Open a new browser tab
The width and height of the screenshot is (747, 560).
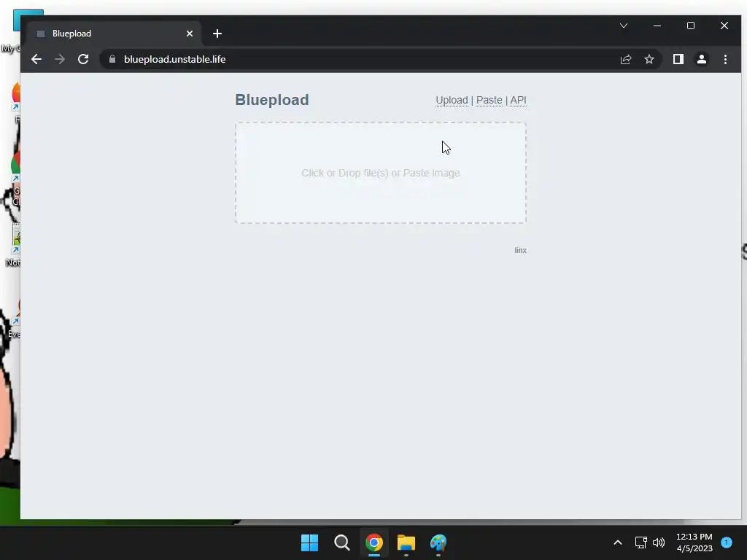coord(217,34)
